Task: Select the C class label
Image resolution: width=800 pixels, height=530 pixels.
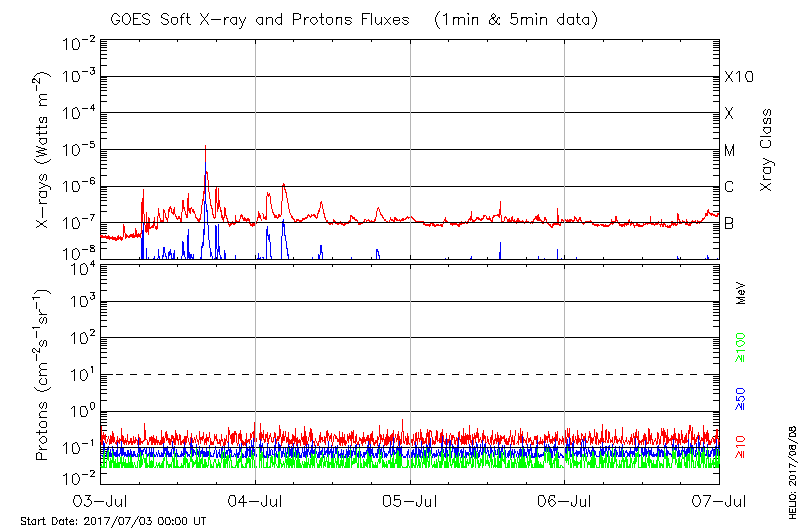Action: tap(729, 187)
